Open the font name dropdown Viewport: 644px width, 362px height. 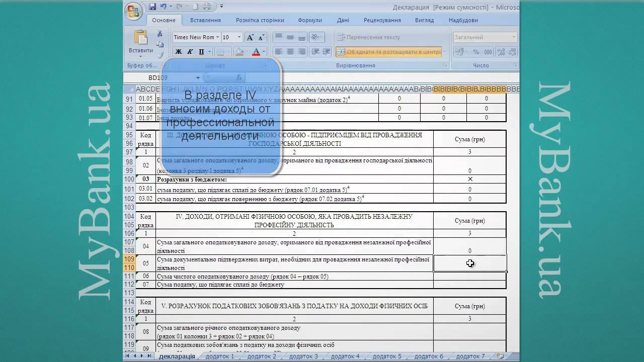[218, 37]
